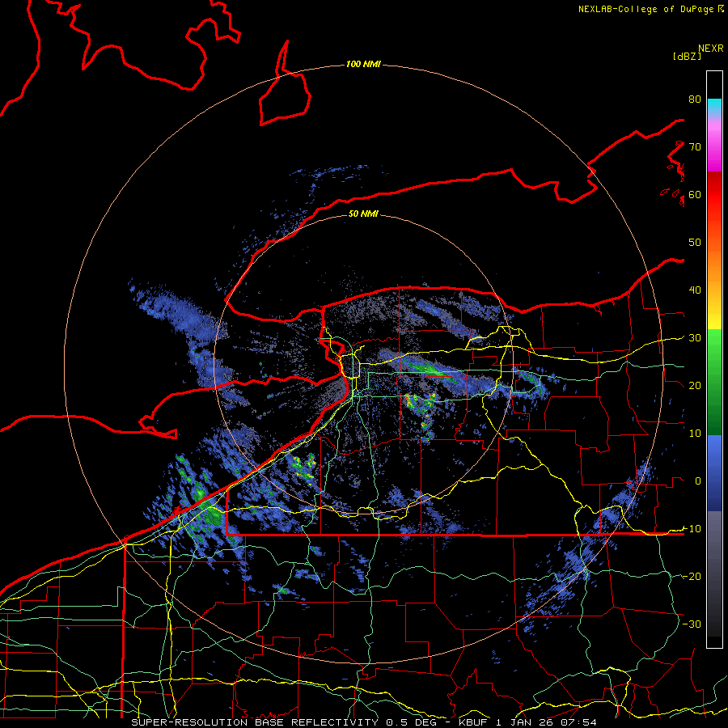
Task: Select the 10 value on the dBZ scale
Action: click(x=695, y=434)
